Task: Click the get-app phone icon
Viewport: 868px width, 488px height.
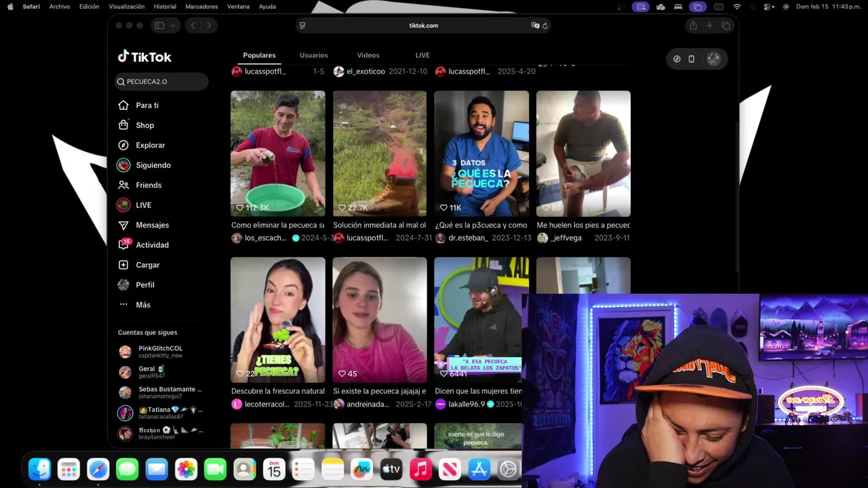Action: [x=691, y=59]
